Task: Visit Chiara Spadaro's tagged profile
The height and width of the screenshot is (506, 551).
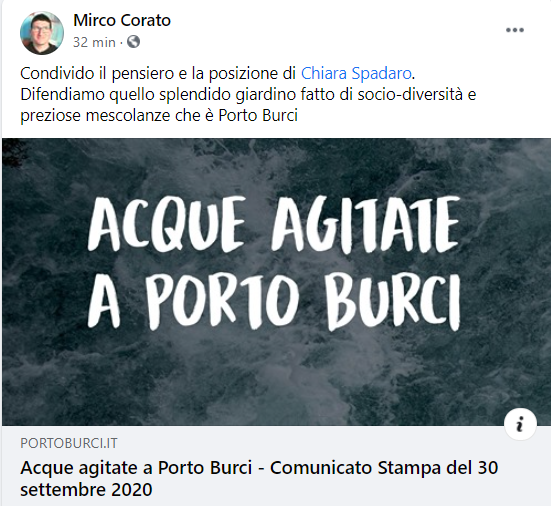Action: coord(356,73)
